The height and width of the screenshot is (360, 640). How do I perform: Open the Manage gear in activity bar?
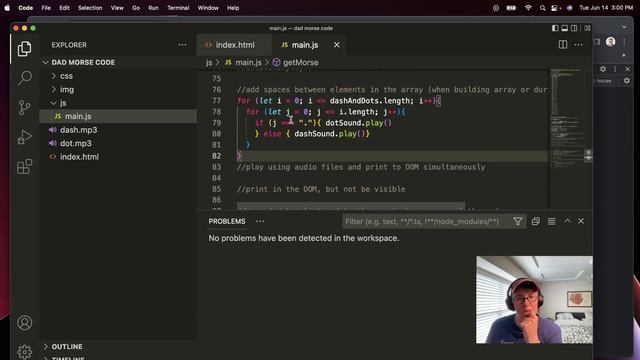coord(24,351)
